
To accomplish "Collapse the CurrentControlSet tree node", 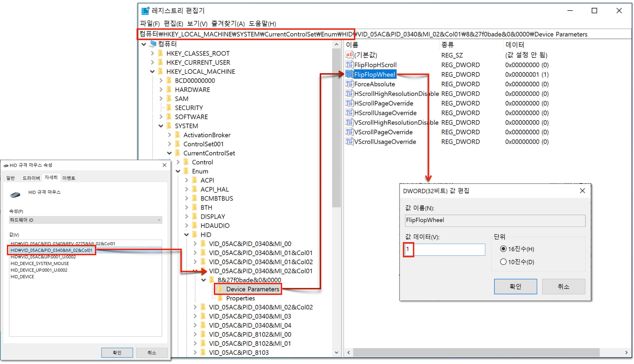I will click(169, 153).
